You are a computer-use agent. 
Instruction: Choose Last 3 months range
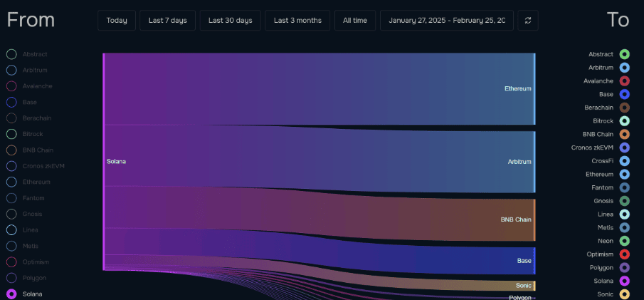[x=297, y=21]
